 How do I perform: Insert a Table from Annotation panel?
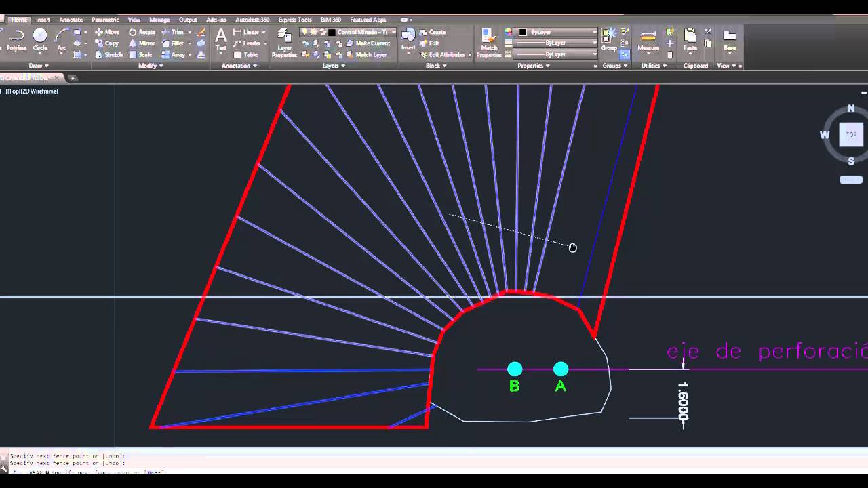(245, 55)
